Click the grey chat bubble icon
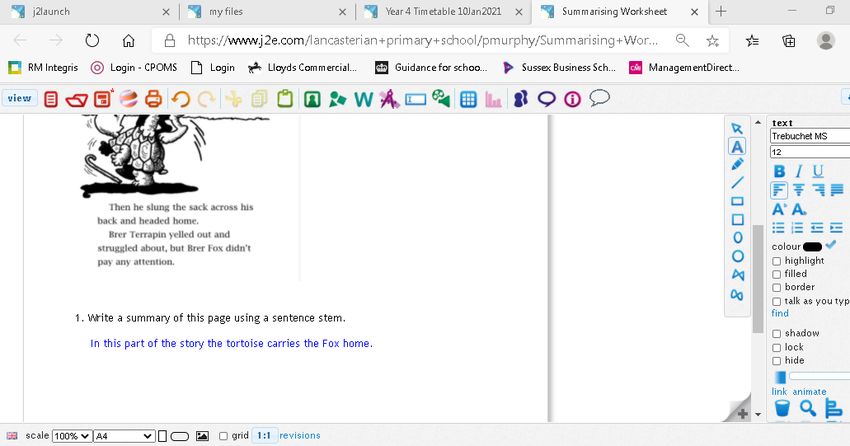 coord(599,98)
